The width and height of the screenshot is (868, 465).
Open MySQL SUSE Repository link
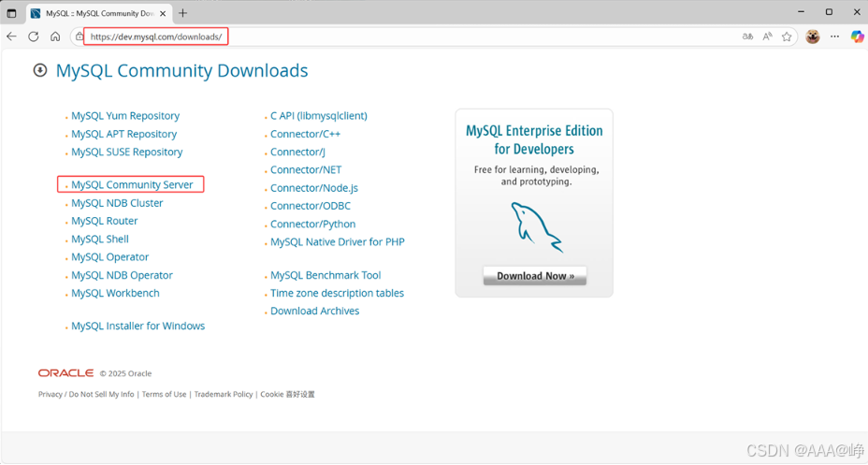tap(127, 152)
